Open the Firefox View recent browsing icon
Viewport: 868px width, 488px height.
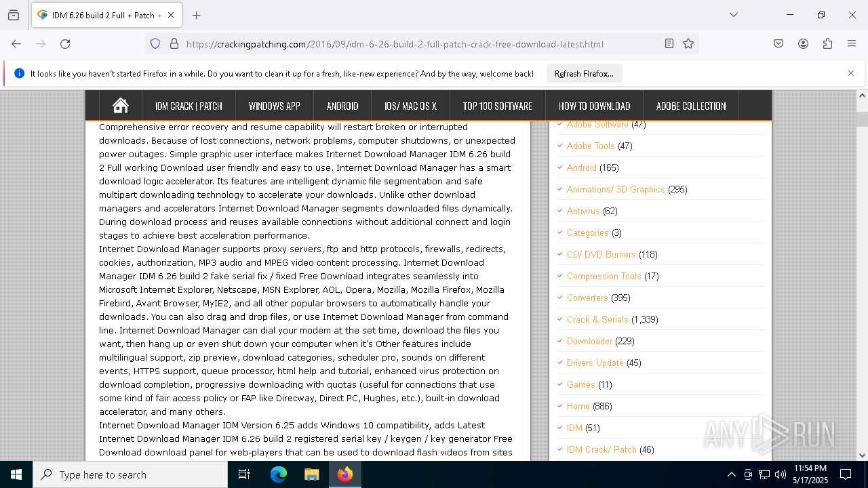tap(14, 15)
